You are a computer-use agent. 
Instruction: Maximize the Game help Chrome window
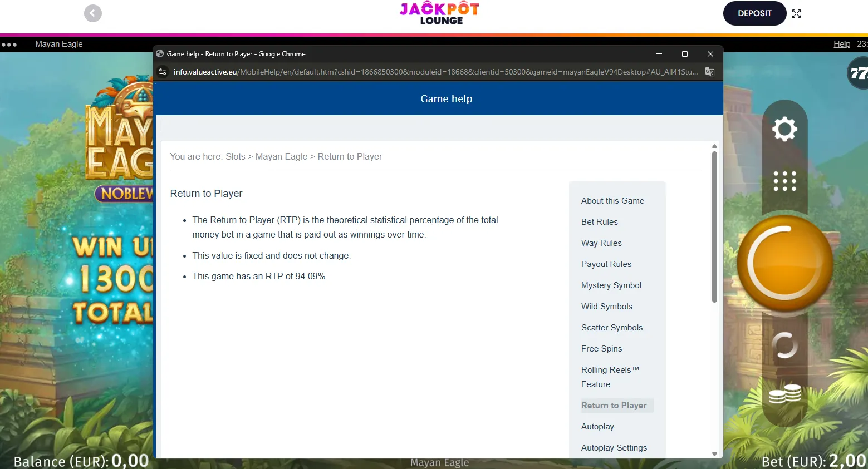685,54
